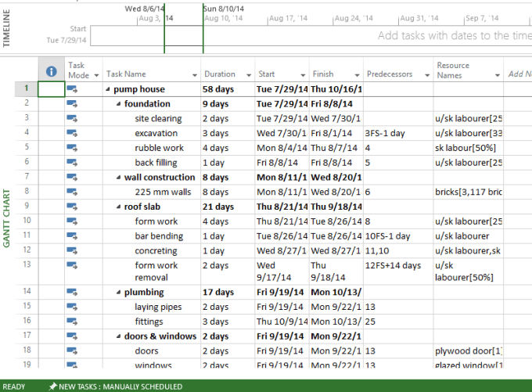Screen dimensions: 532x392
Task: Collapse the foundation summary task
Action: 118,104
